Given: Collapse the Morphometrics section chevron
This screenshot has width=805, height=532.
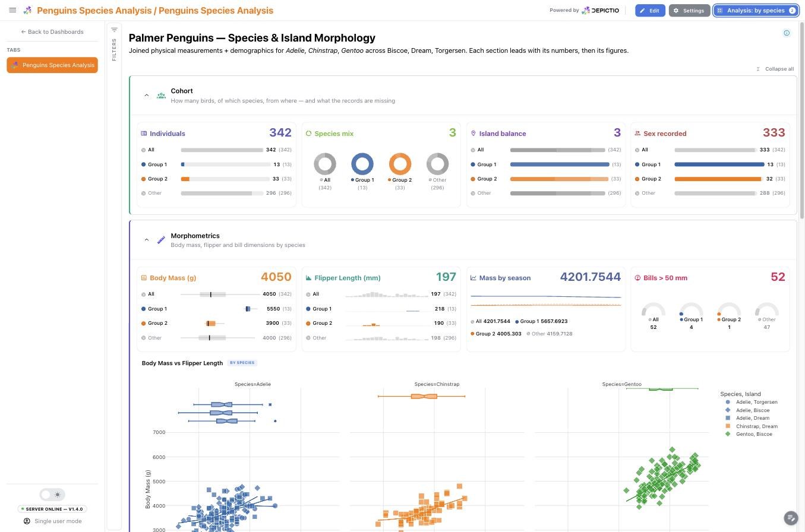Looking at the screenshot, I should coord(147,240).
